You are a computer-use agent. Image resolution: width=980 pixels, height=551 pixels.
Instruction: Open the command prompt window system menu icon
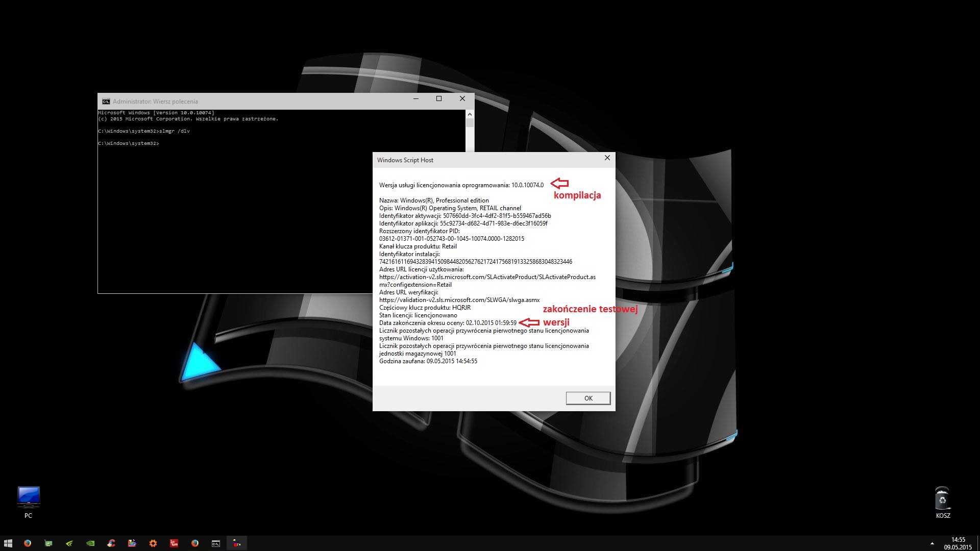pos(106,101)
